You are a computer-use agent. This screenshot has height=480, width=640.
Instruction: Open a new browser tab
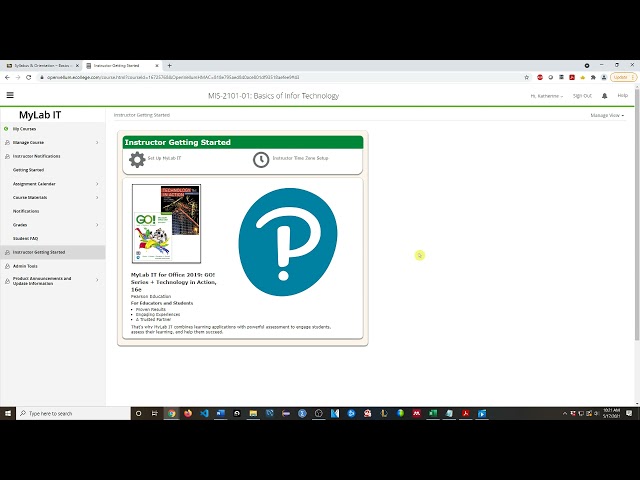click(169, 65)
